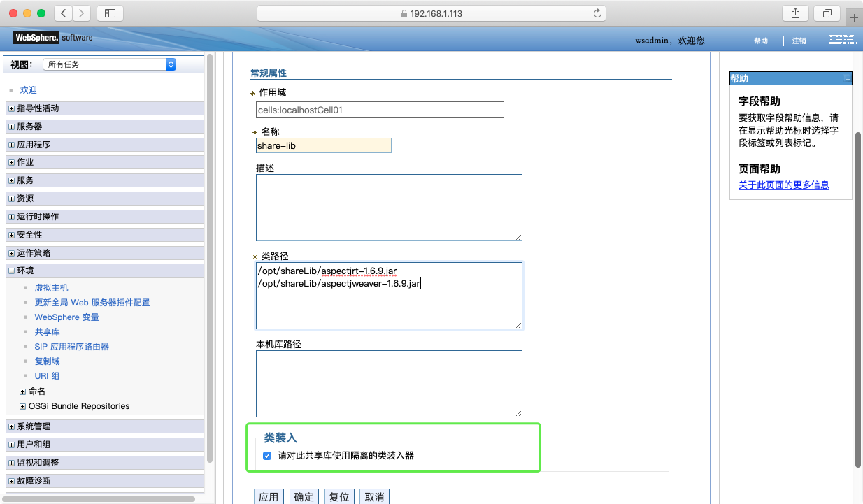Click in the 描述 text area
Viewport: 863px width, 504px height.
(x=389, y=208)
